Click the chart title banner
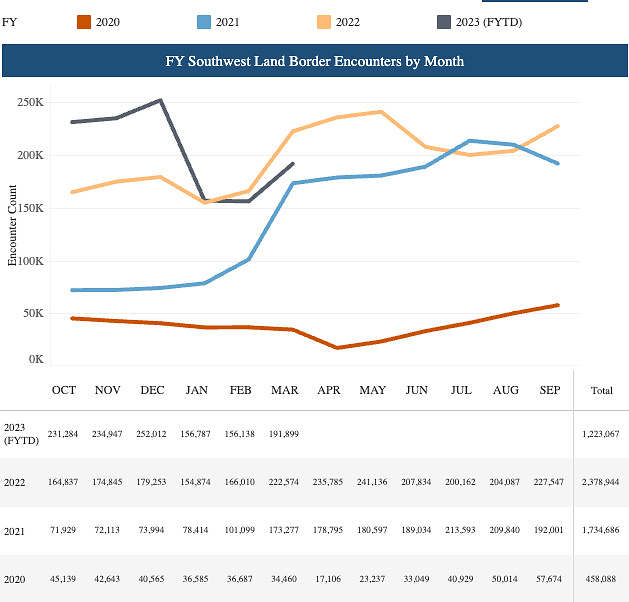Screen dimensions: 629x602 click(314, 61)
